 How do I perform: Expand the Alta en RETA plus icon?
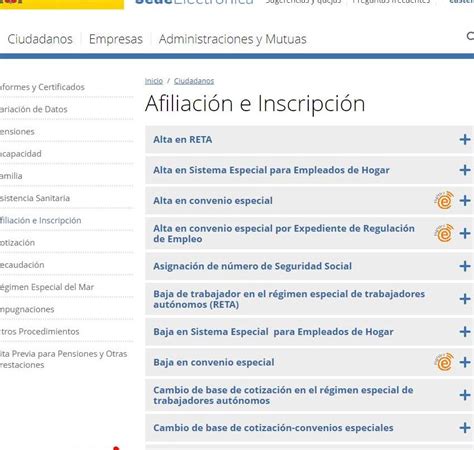click(x=465, y=139)
